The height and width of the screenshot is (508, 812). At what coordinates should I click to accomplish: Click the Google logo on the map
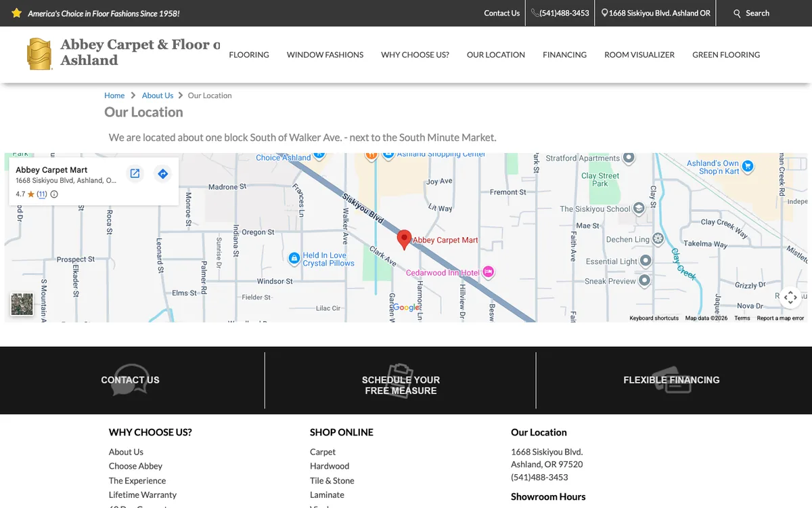click(407, 308)
